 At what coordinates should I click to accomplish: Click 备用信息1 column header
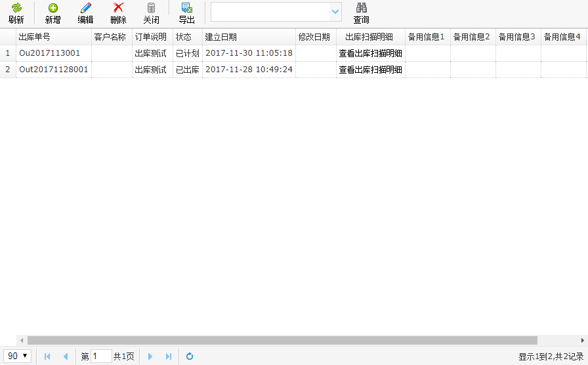(x=427, y=37)
